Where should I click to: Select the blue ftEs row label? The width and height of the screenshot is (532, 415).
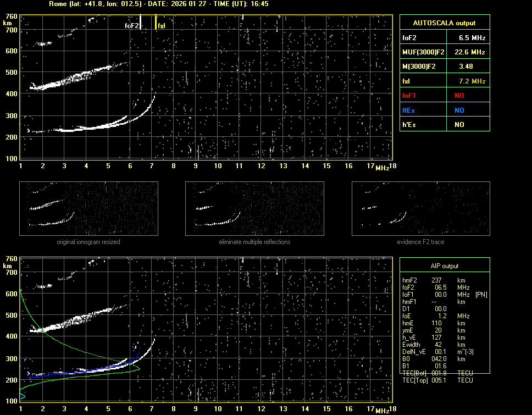pyautogui.click(x=408, y=110)
